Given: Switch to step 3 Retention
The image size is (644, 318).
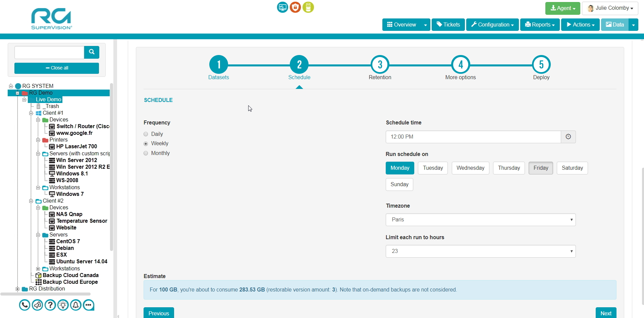Looking at the screenshot, I should [380, 64].
